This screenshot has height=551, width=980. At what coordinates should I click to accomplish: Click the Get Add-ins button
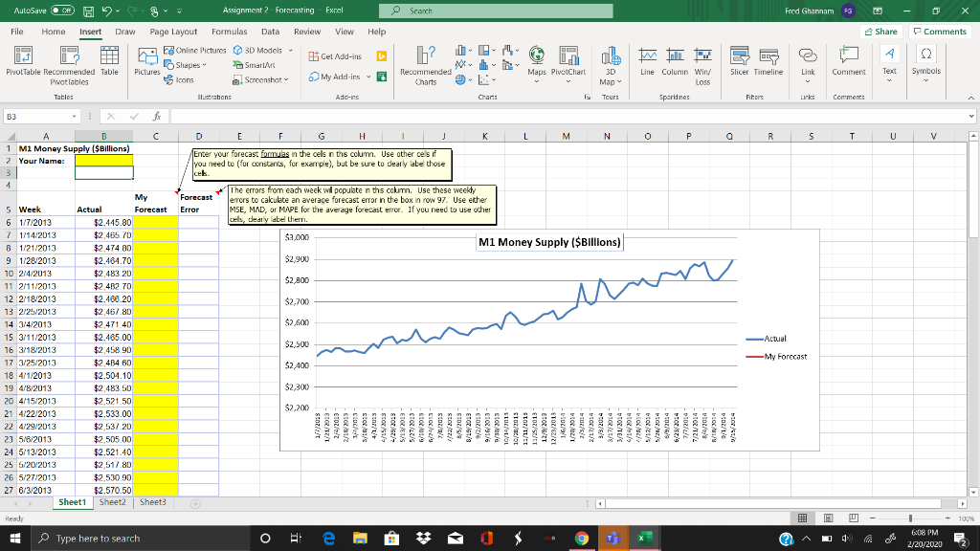(333, 56)
